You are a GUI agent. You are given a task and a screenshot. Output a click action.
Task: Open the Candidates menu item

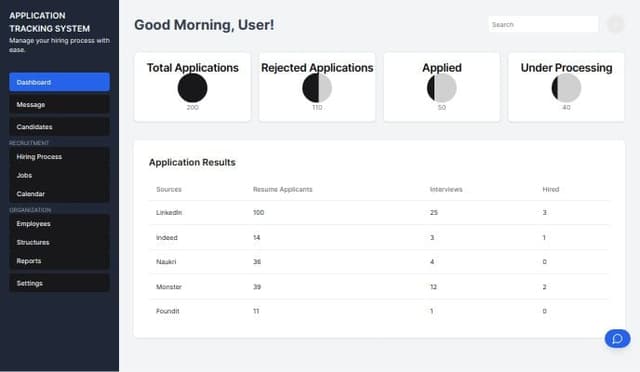tap(59, 127)
